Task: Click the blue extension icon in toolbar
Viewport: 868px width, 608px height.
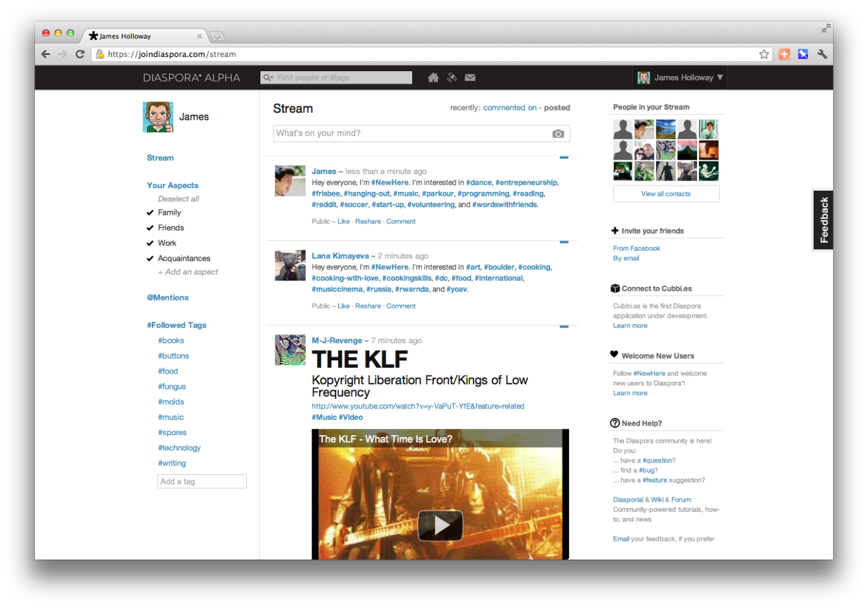Action: tap(803, 54)
